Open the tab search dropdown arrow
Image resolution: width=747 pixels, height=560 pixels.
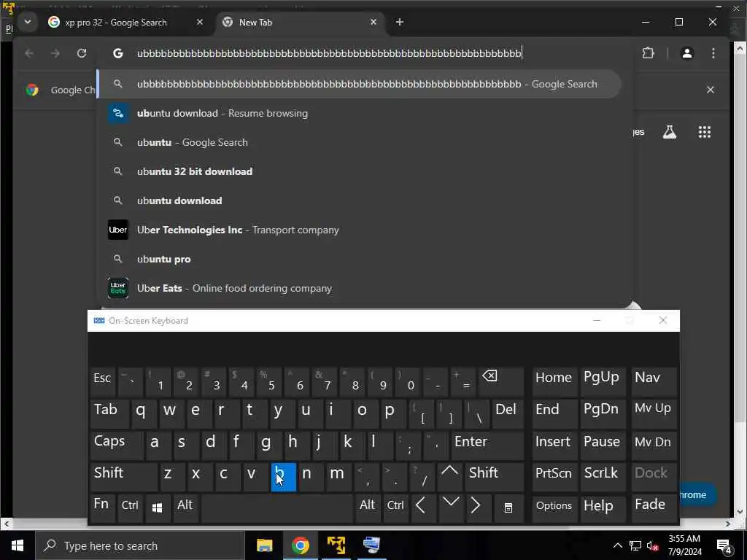(x=28, y=22)
